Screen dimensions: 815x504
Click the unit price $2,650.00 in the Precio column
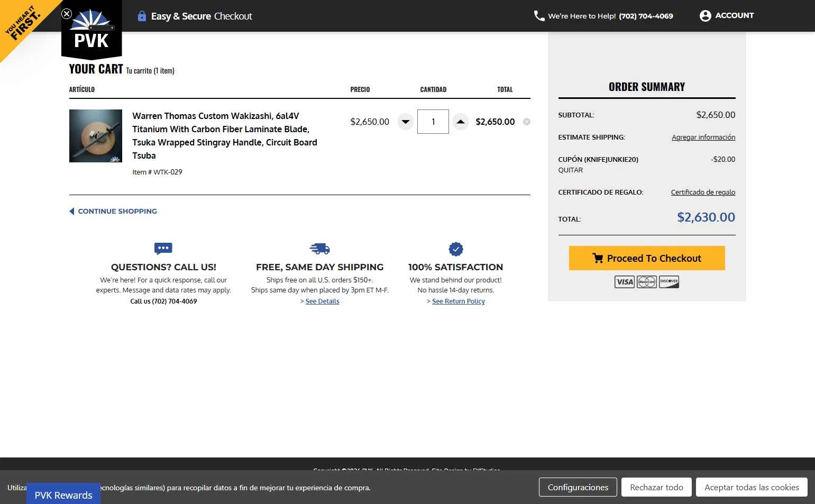coord(370,122)
